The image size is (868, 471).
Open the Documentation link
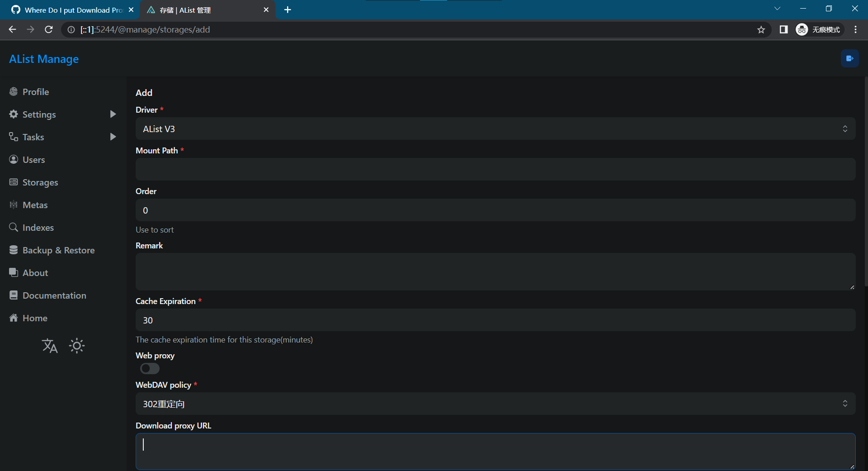54,295
